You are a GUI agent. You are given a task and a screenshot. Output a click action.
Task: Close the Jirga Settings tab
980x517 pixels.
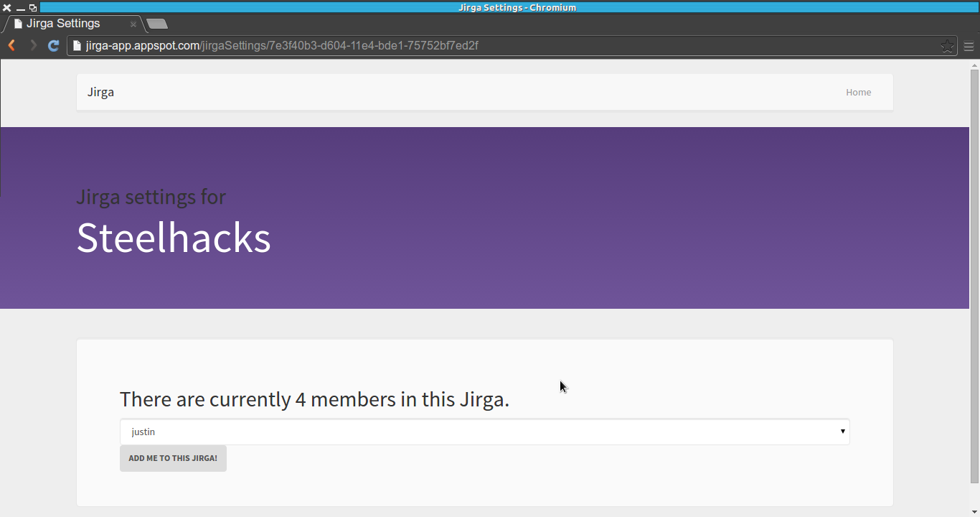pyautogui.click(x=133, y=24)
